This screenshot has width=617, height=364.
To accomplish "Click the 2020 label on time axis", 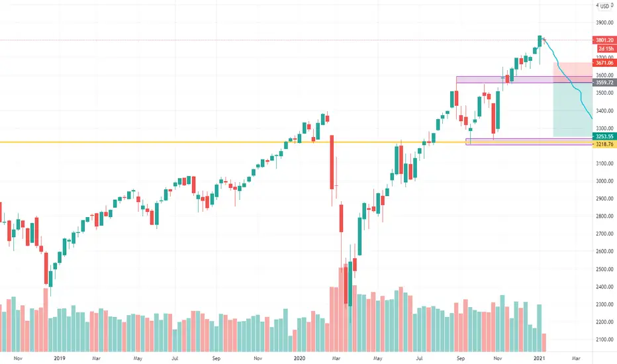I will coord(299,358).
